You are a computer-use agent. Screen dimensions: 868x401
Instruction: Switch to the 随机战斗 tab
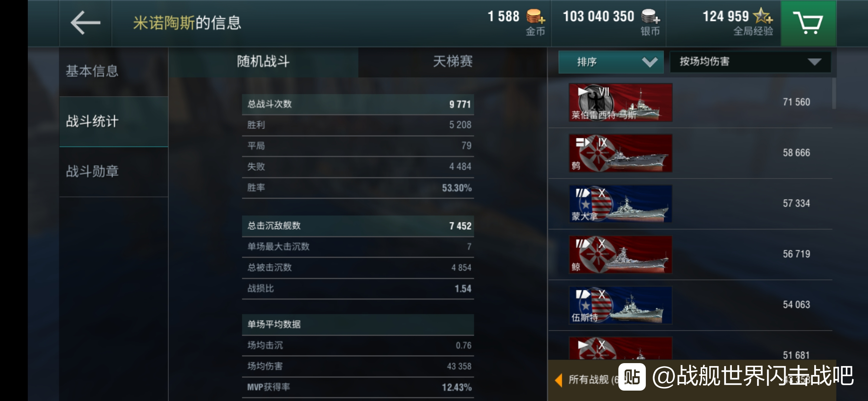tap(263, 62)
